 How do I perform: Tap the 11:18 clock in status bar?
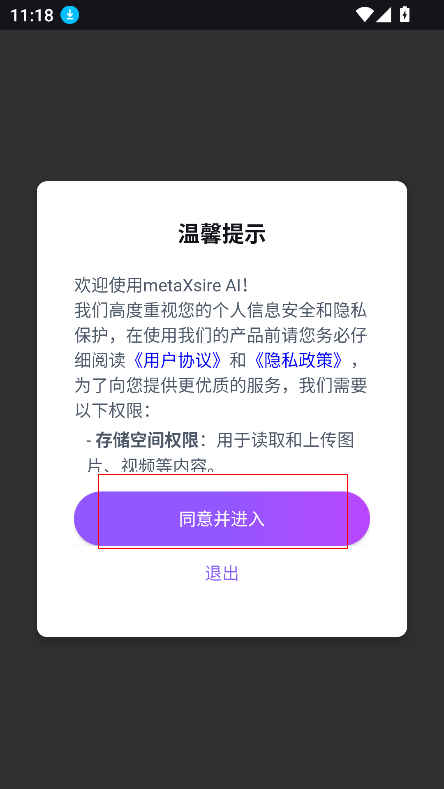(32, 15)
